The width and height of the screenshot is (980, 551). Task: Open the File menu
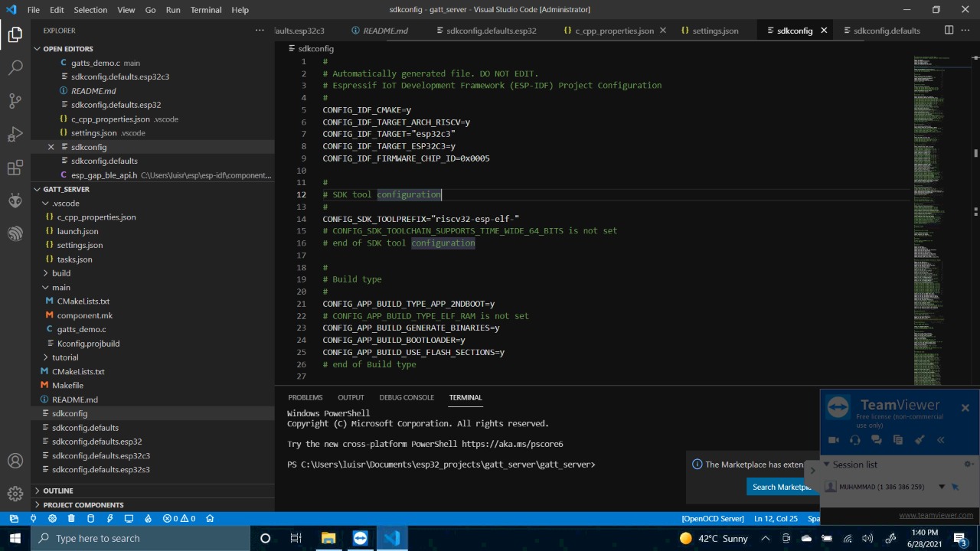point(34,10)
